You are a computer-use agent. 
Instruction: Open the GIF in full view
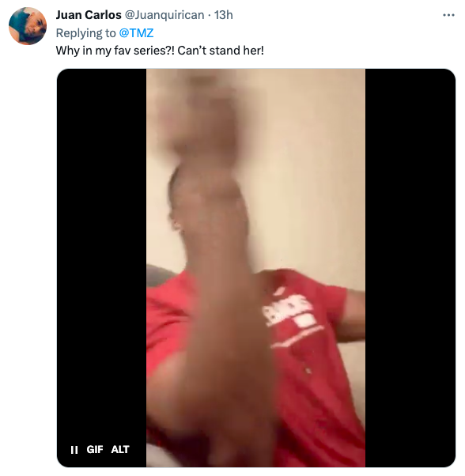pyautogui.click(x=256, y=268)
